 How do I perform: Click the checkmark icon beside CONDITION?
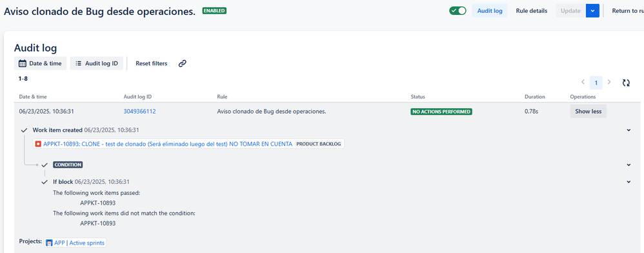45,165
